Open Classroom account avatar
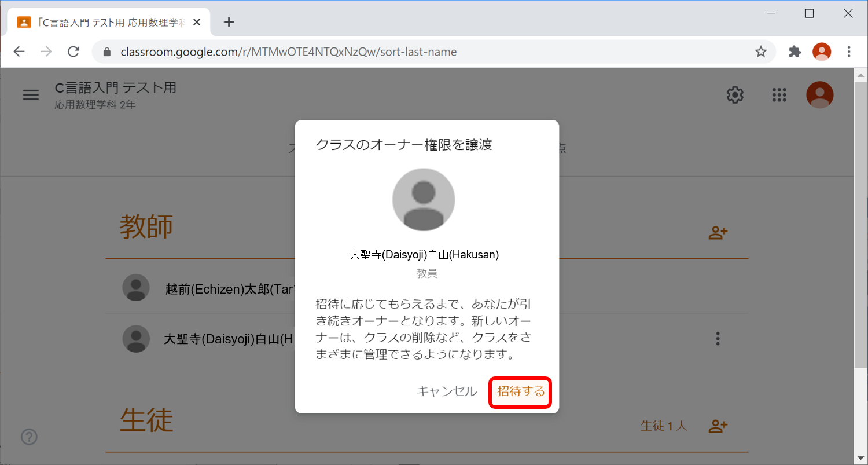This screenshot has height=465, width=868. [820, 95]
